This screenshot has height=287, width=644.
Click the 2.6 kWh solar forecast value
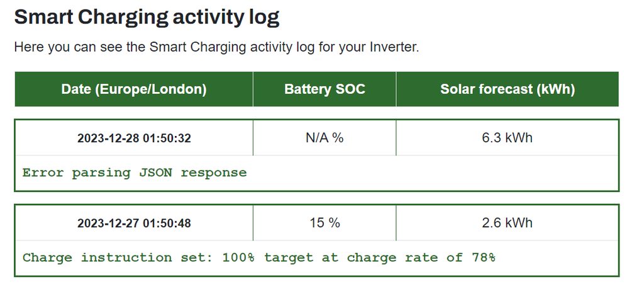[x=508, y=223]
